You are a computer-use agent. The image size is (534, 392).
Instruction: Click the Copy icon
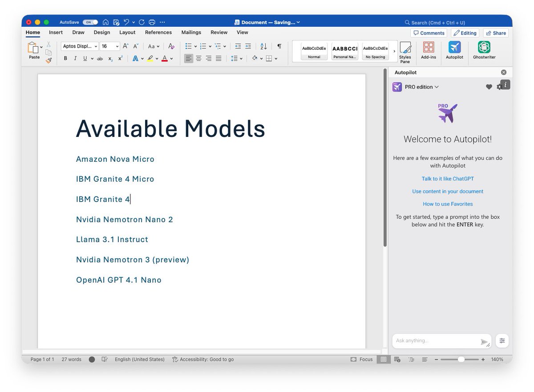coord(49,52)
